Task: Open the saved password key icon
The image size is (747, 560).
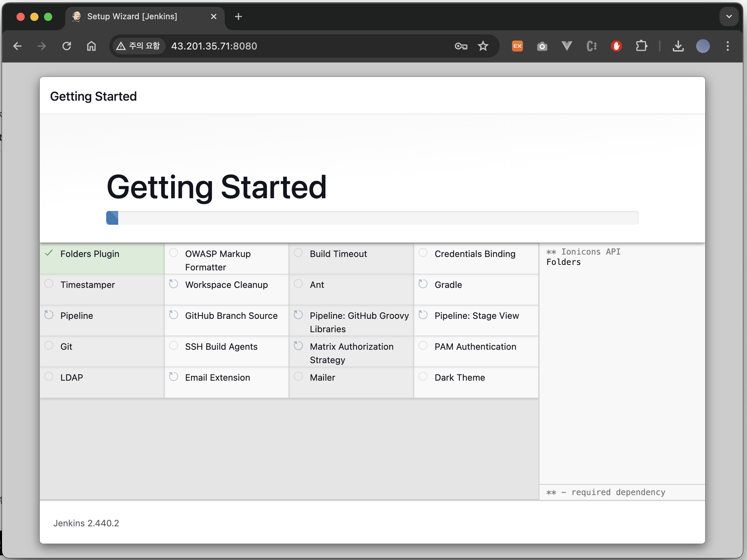Action: (461, 46)
